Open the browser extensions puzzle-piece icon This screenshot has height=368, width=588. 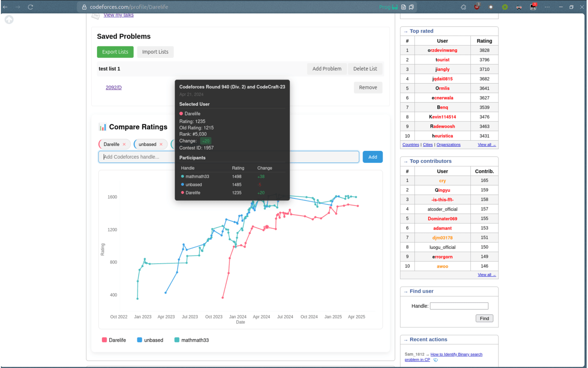tap(464, 7)
